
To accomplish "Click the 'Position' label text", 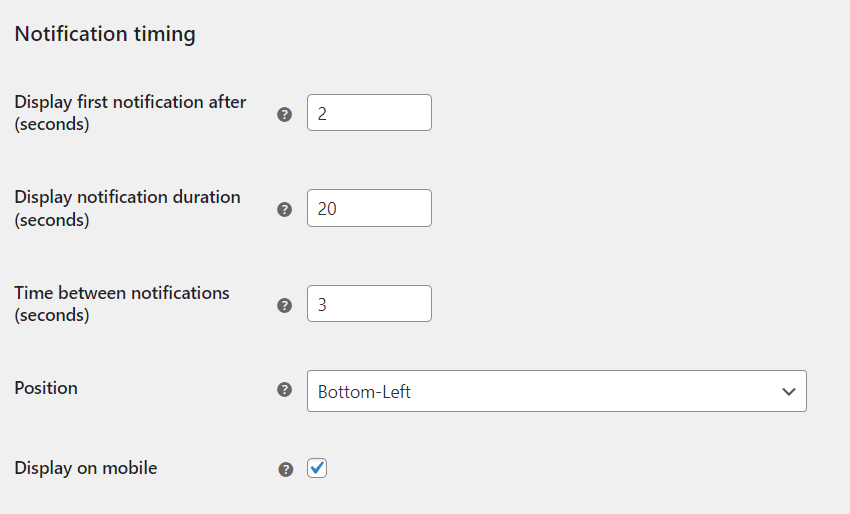I will pyautogui.click(x=46, y=388).
